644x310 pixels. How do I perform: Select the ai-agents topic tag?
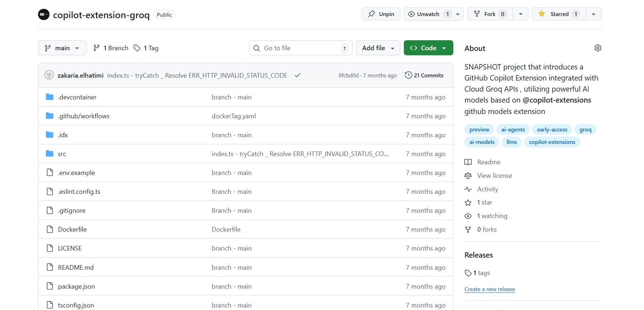[513, 129]
